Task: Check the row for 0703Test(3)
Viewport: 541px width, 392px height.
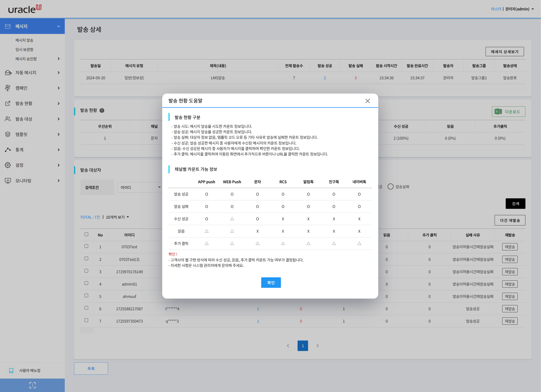Action: [86, 258]
